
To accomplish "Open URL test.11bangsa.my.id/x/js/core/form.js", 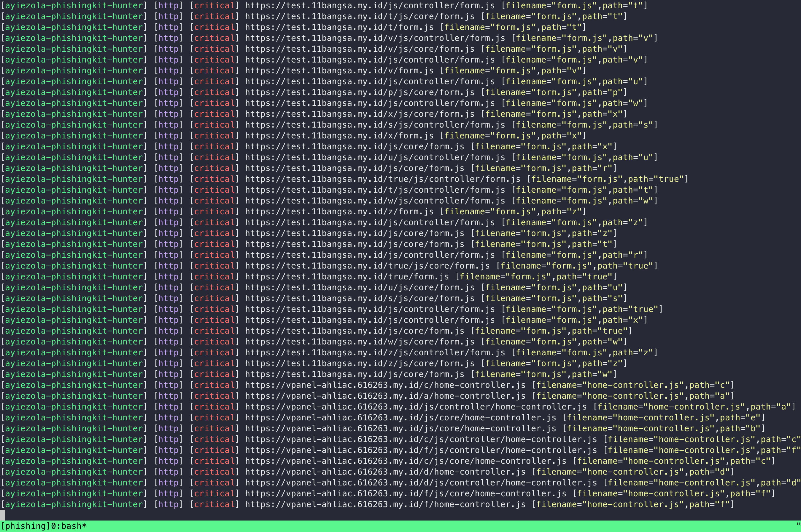I will tap(359, 114).
